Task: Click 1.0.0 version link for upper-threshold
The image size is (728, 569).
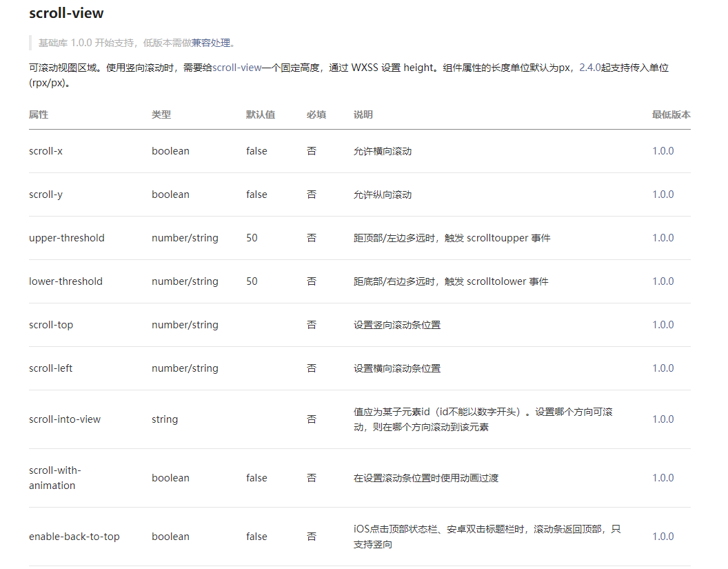Action: (x=663, y=237)
